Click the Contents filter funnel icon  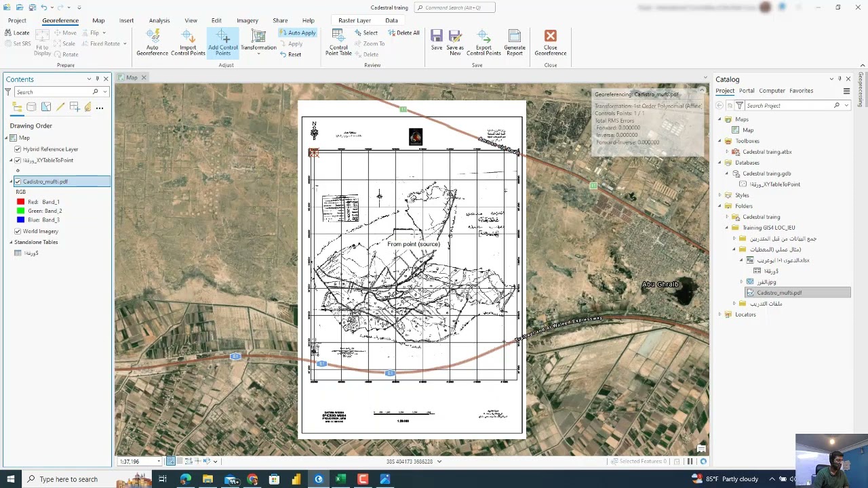8,91
